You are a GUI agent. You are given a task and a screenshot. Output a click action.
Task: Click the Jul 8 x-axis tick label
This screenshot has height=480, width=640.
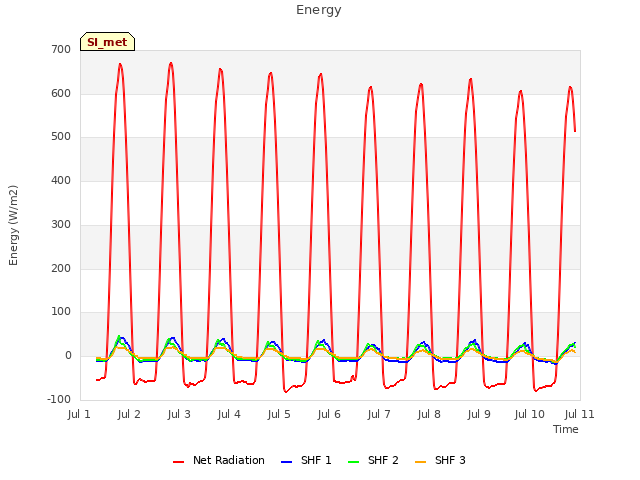point(429,414)
